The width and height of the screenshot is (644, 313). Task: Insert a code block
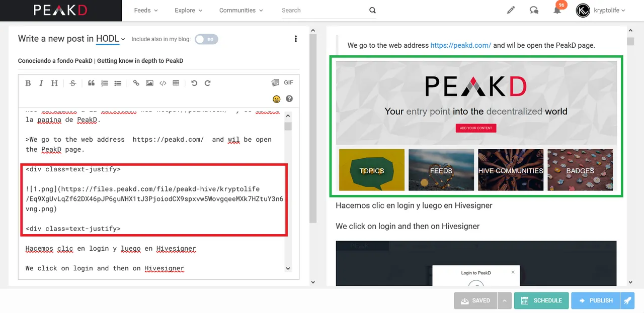[163, 83]
